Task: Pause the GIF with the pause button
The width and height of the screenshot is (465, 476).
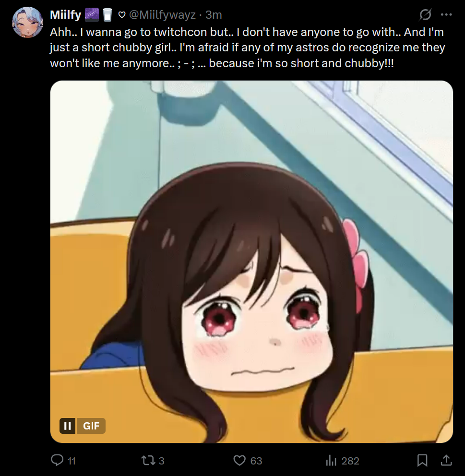Action: 67,426
